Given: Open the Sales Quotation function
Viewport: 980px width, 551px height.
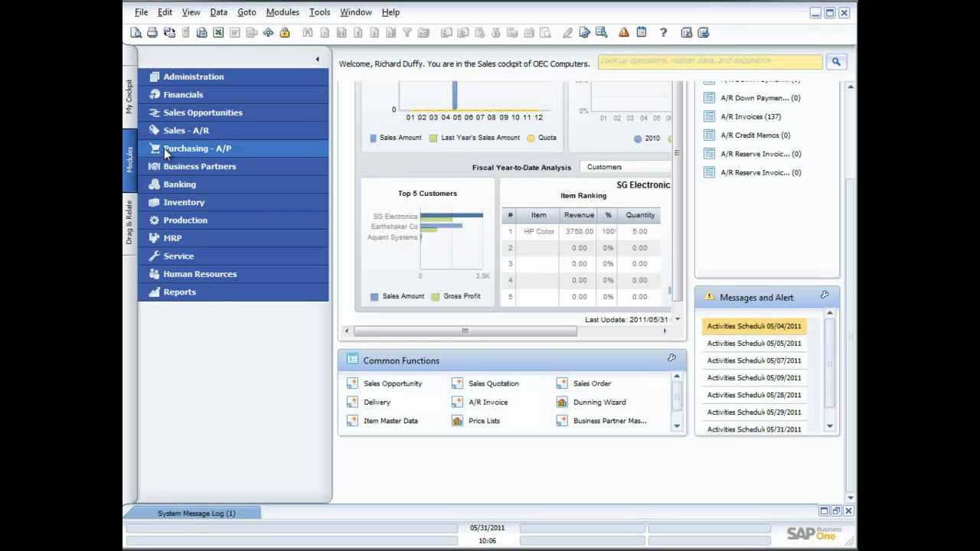Looking at the screenshot, I should (493, 383).
